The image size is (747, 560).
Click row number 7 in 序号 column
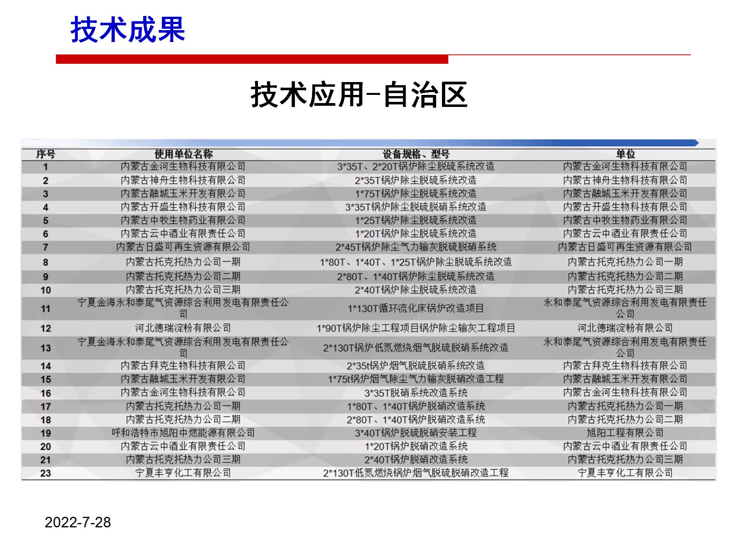click(x=46, y=247)
